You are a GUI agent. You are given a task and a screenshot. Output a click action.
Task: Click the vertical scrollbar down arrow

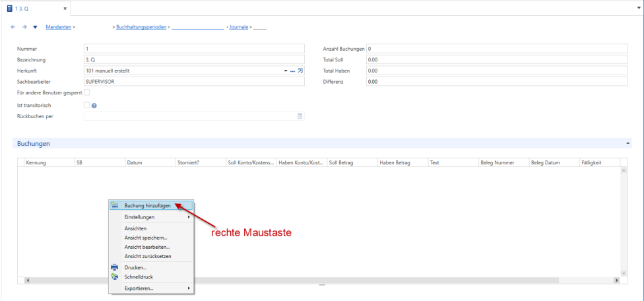point(624,273)
